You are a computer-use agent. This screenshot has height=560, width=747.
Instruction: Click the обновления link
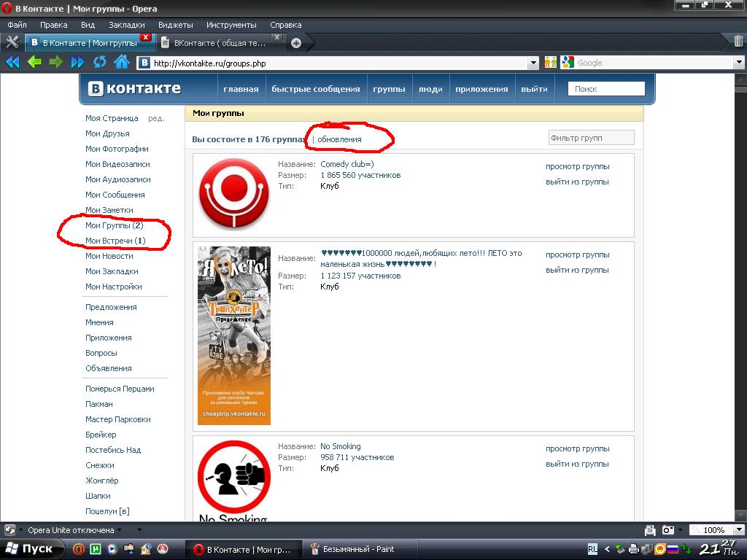pos(339,139)
